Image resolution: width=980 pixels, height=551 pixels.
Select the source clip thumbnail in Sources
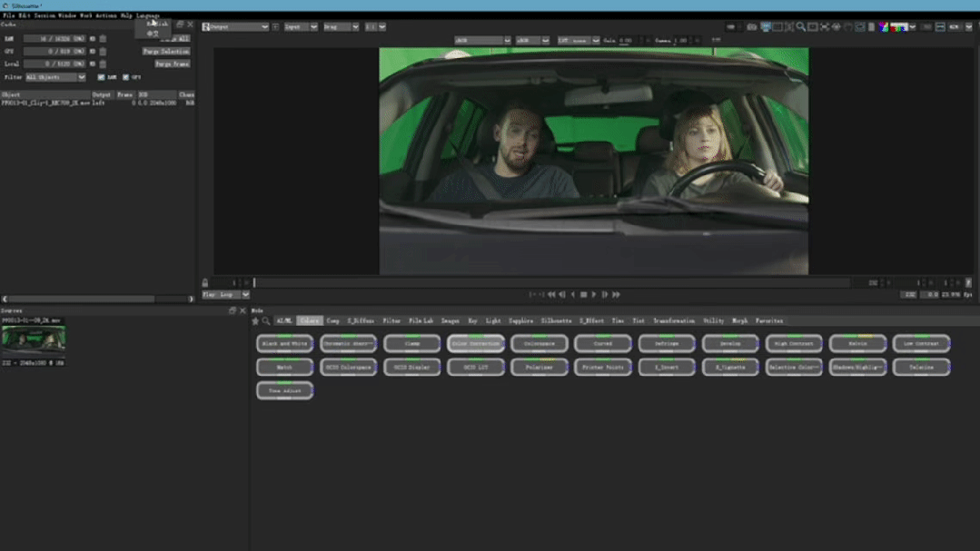pyautogui.click(x=33, y=339)
